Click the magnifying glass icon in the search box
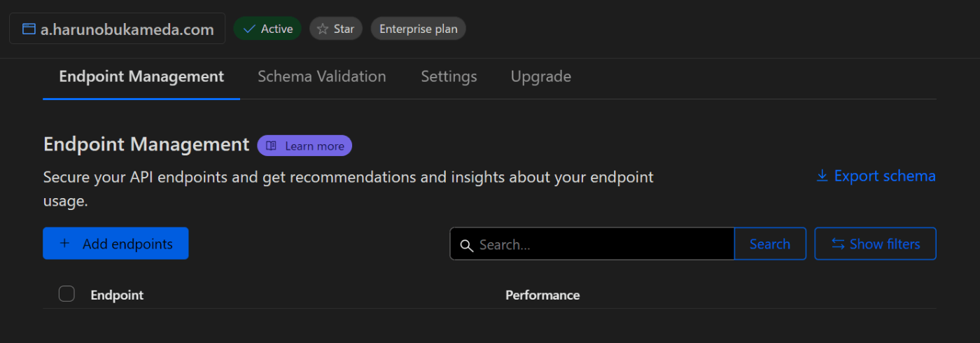 (466, 245)
